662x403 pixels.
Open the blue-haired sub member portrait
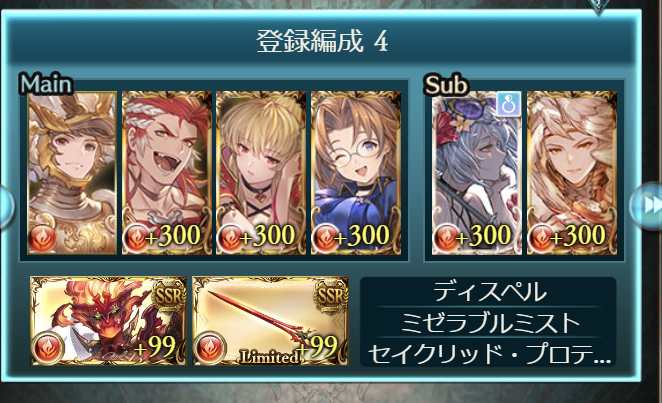coord(477,173)
